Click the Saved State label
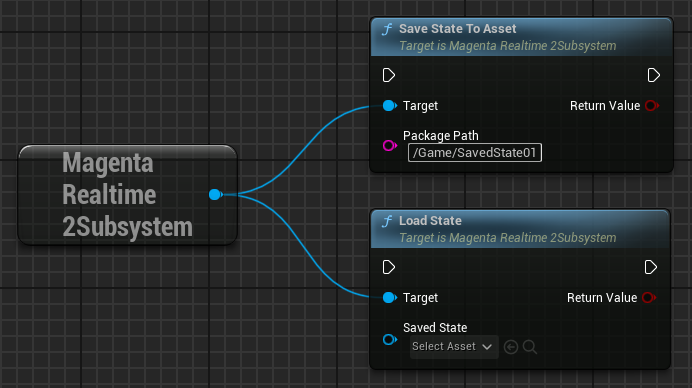This screenshot has height=388, width=692. (x=435, y=328)
